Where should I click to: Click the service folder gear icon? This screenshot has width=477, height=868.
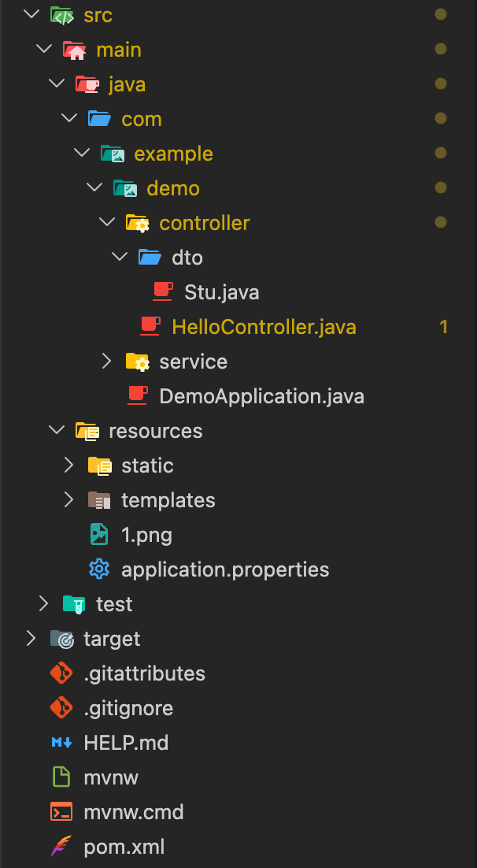[x=137, y=362]
